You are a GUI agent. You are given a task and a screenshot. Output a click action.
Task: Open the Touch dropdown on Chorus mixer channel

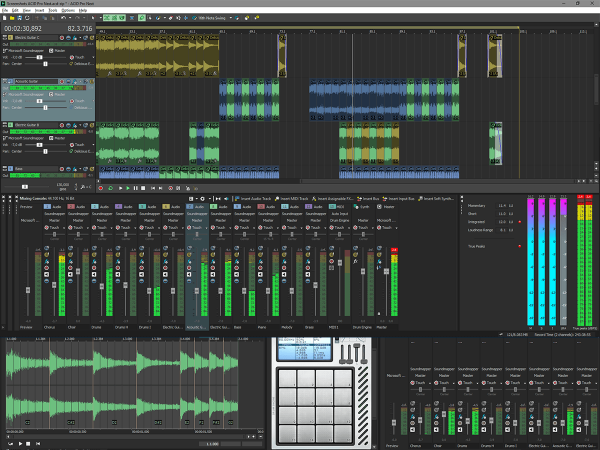64,228
